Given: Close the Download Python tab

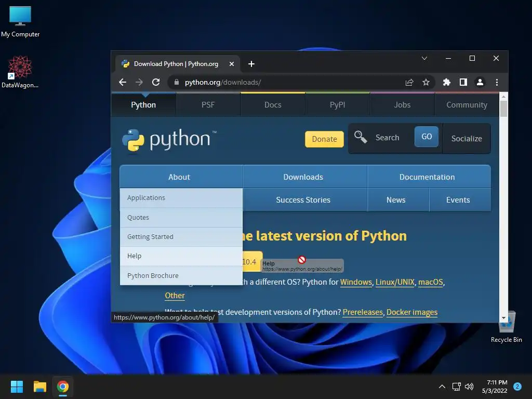Looking at the screenshot, I should pyautogui.click(x=231, y=64).
